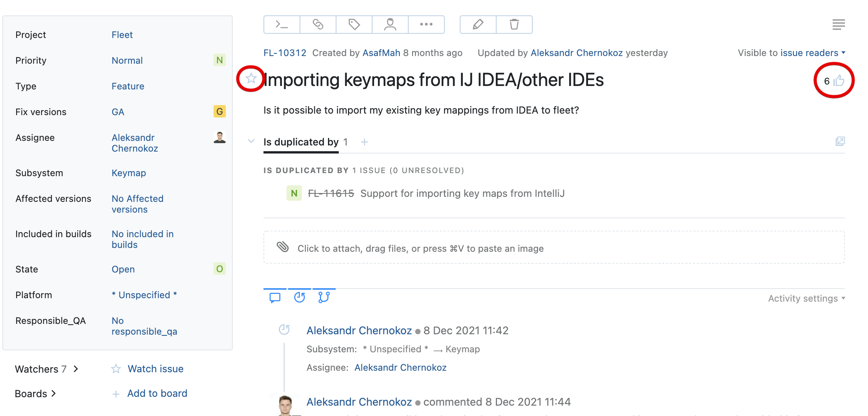This screenshot has width=868, height=416.
Task: Toggle thumbs-up vote on issue
Action: tap(839, 81)
